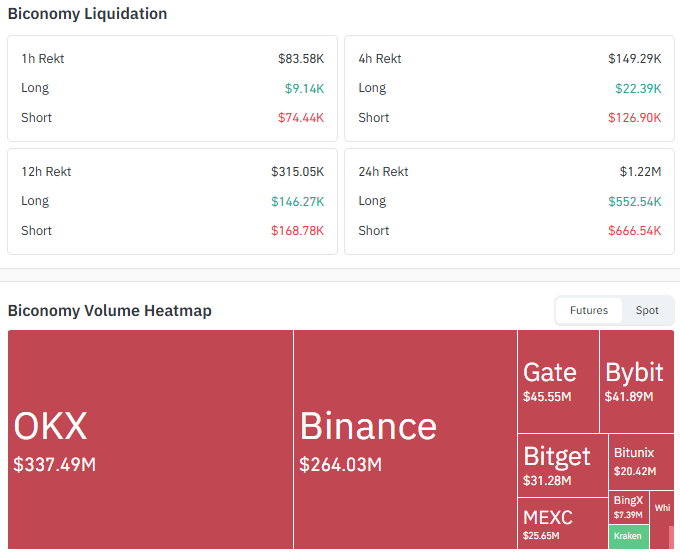Click the $337.49M OKX volume

[55, 464]
